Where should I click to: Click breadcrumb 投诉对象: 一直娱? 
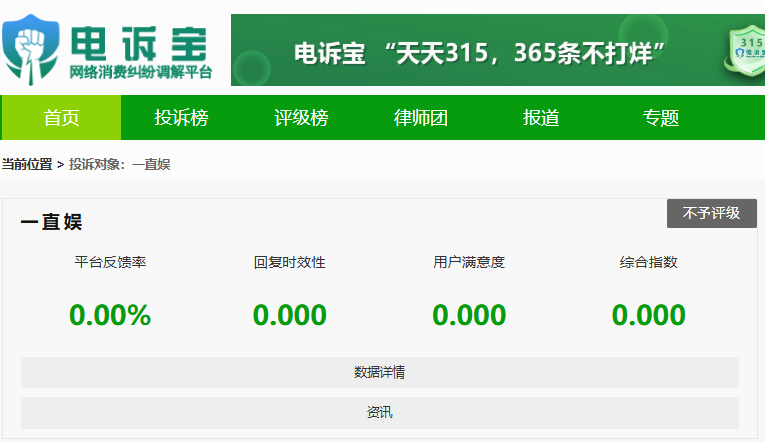point(120,164)
